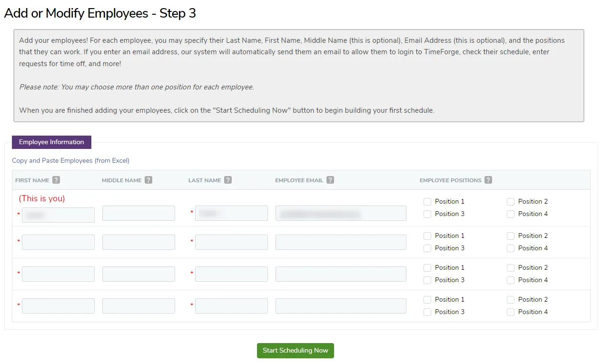Viewport: 602px width, 364px height.
Task: Focus last name field in fourth employee row
Action: 231,306
